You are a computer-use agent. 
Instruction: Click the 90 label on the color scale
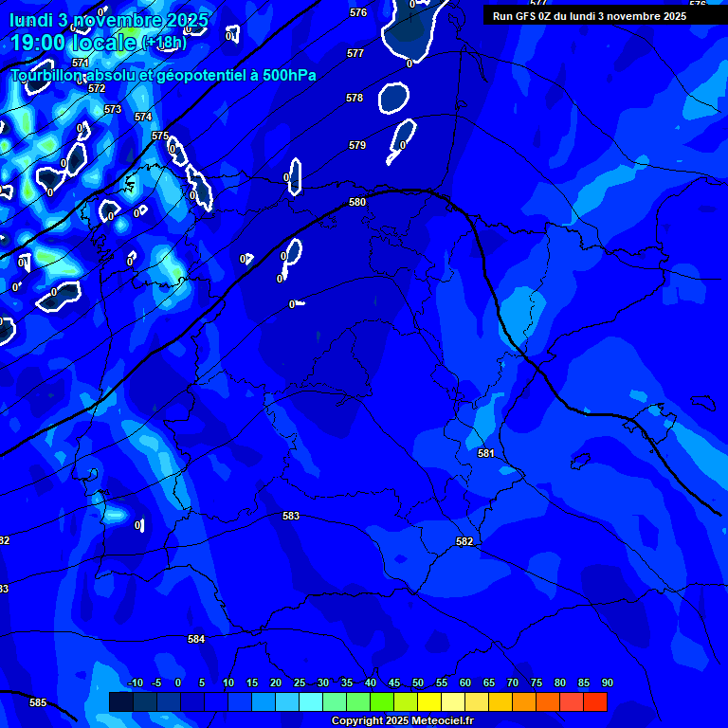coord(607,682)
